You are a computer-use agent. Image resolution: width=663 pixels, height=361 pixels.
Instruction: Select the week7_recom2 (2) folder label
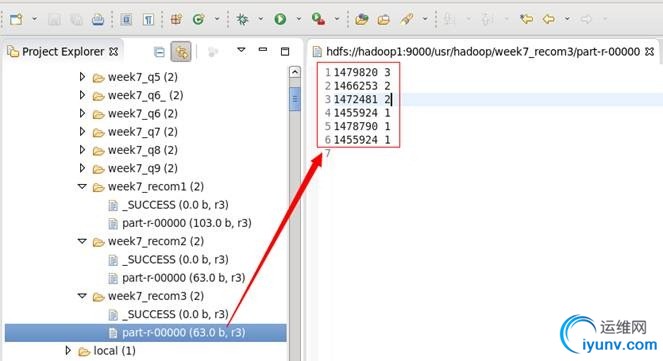coord(156,241)
